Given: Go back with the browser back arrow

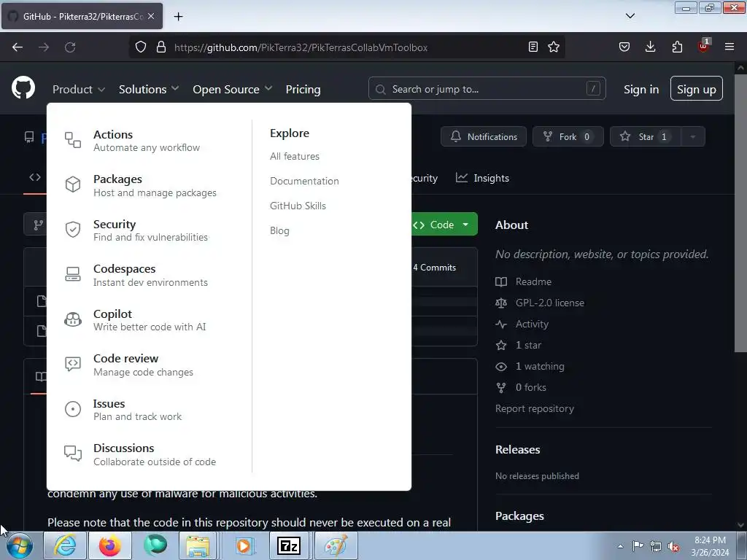Looking at the screenshot, I should point(18,47).
